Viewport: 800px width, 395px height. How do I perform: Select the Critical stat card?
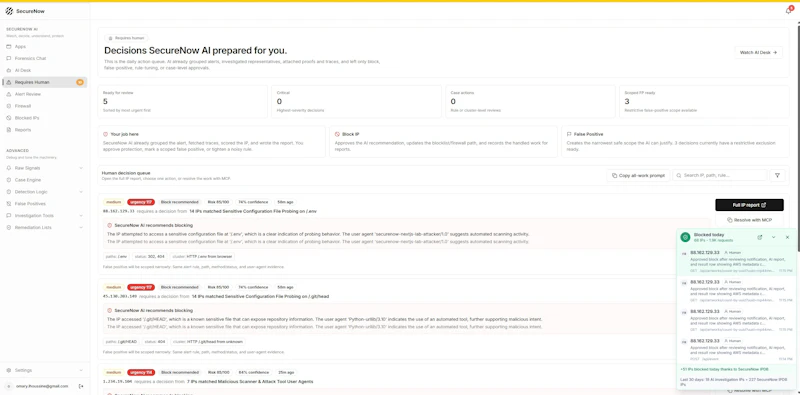pyautogui.click(x=356, y=102)
